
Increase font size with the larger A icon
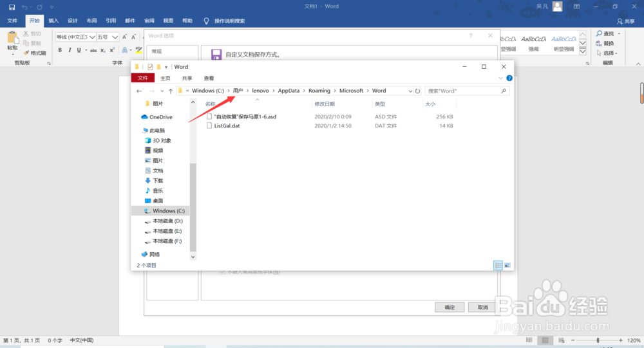[124, 37]
